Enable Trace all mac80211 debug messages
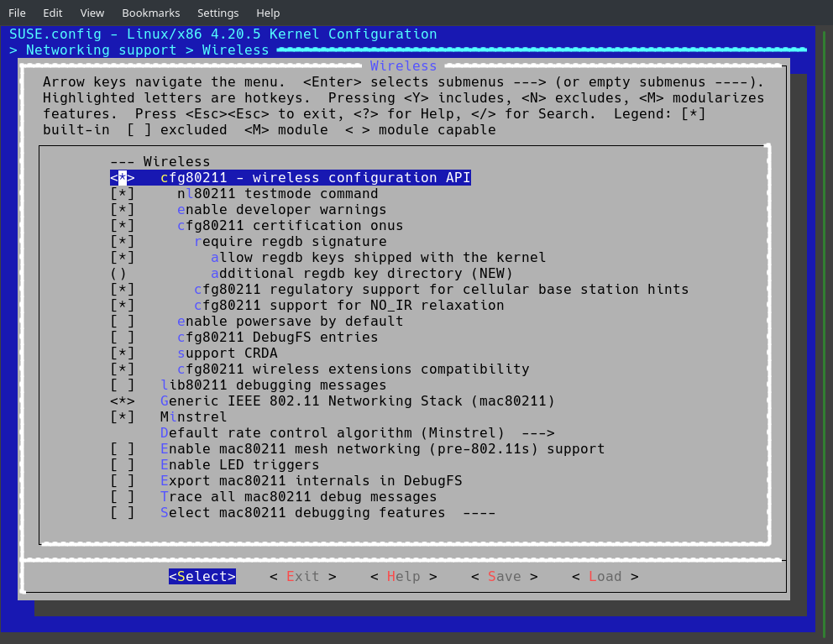 click(x=123, y=496)
